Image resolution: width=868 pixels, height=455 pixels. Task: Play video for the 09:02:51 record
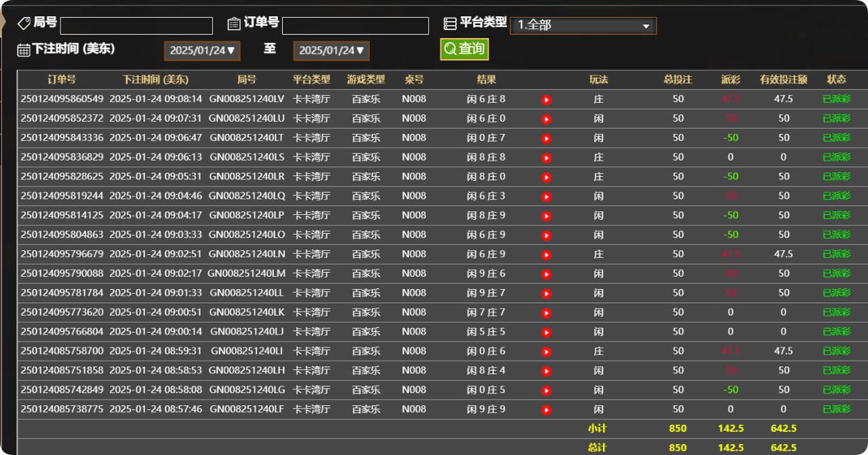546,254
